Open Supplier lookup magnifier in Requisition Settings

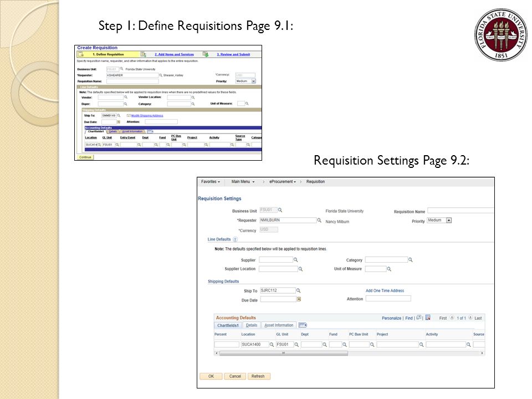point(295,259)
